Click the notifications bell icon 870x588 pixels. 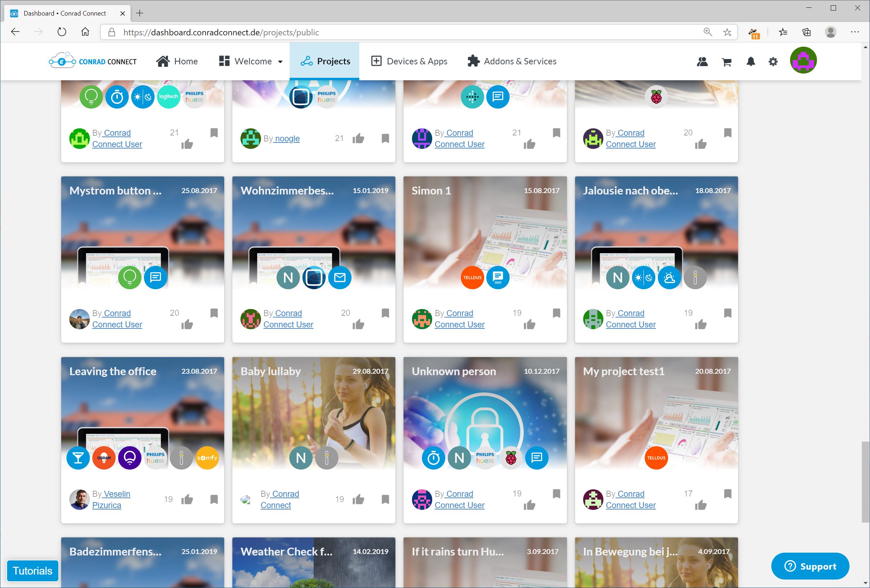[750, 62]
